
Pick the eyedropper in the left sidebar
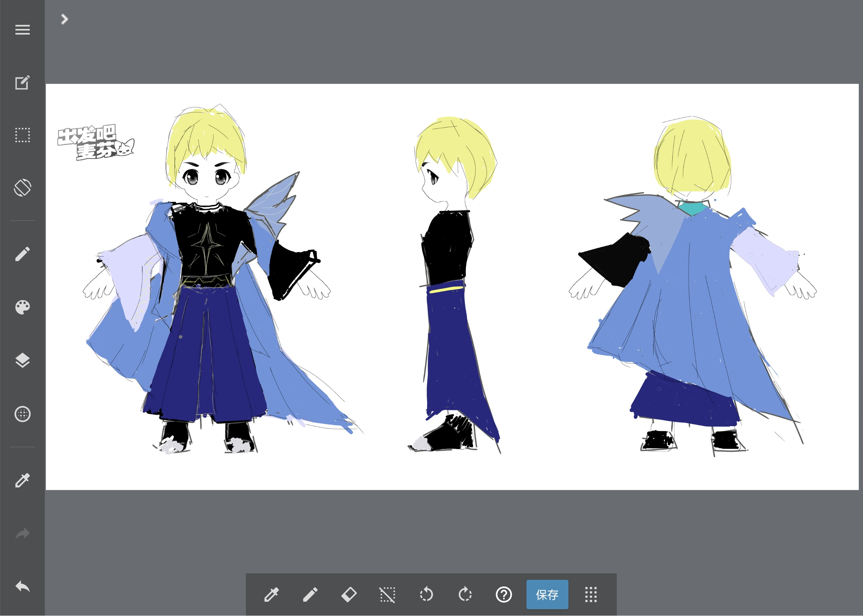(x=22, y=481)
